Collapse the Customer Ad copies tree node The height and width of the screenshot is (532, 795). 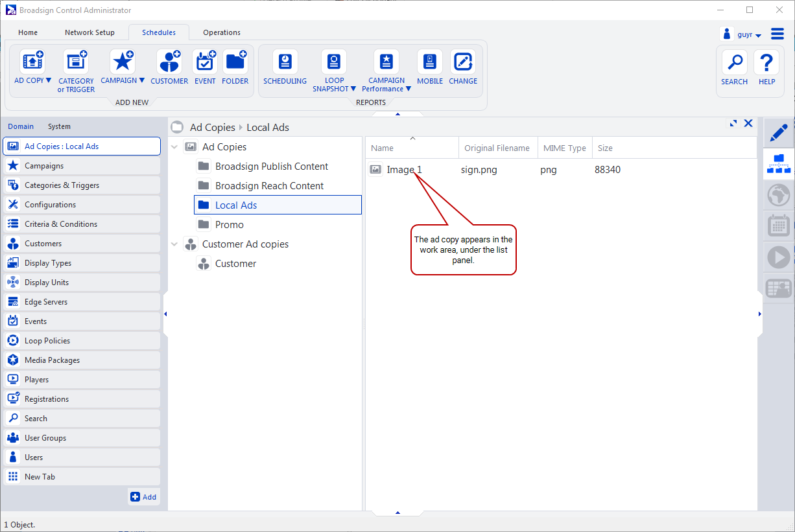point(174,244)
